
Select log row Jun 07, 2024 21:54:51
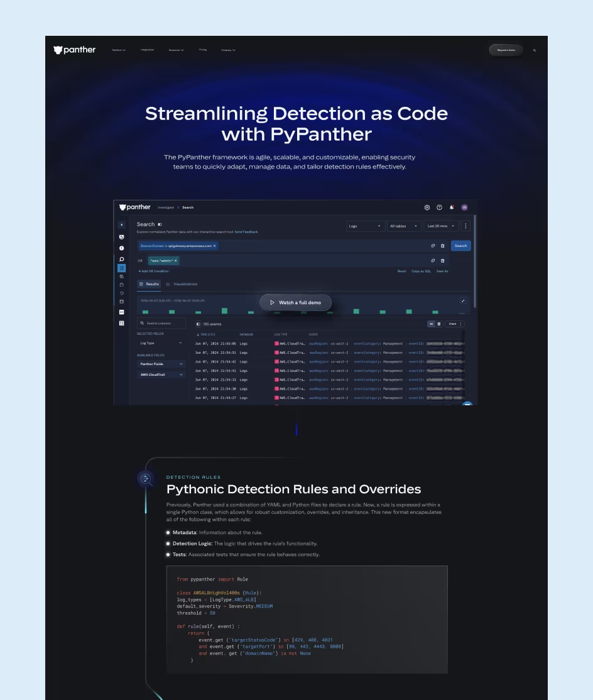[x=329, y=353]
